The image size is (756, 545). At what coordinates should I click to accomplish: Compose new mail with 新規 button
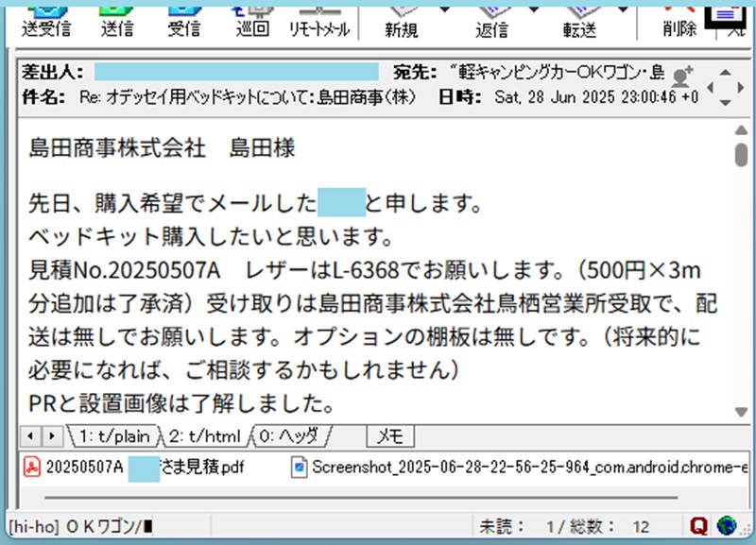point(402,21)
